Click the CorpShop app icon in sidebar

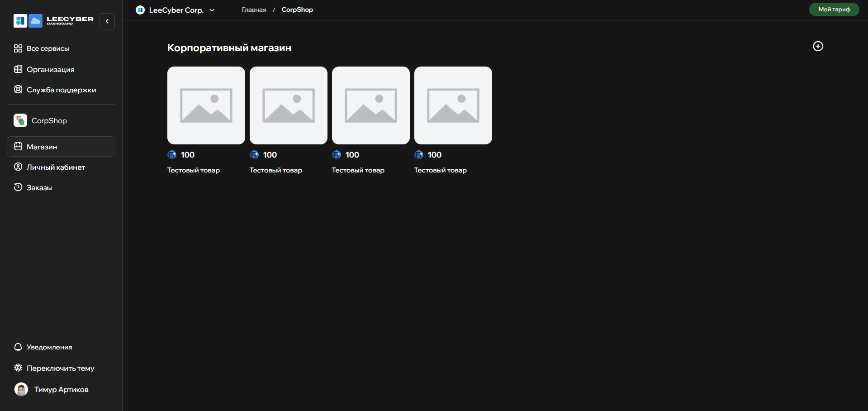coord(20,120)
